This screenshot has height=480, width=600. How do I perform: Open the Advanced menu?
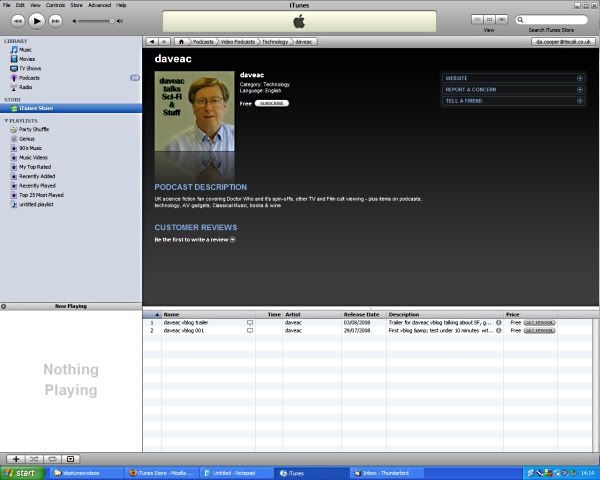[99, 5]
